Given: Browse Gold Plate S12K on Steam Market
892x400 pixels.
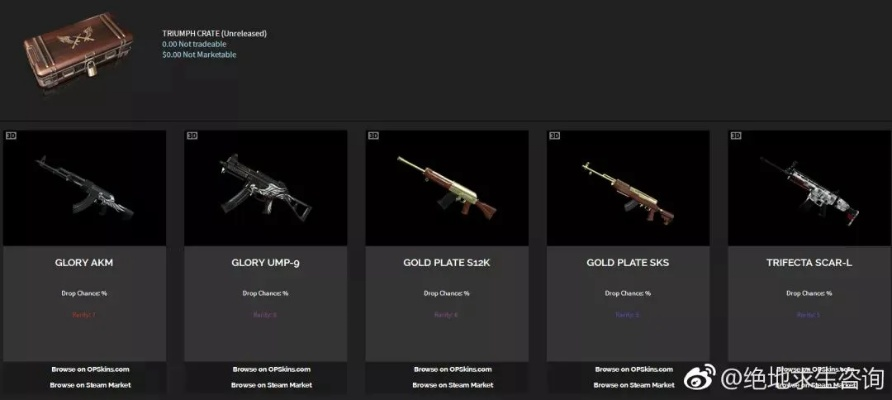Looking at the screenshot, I should pos(453,385).
